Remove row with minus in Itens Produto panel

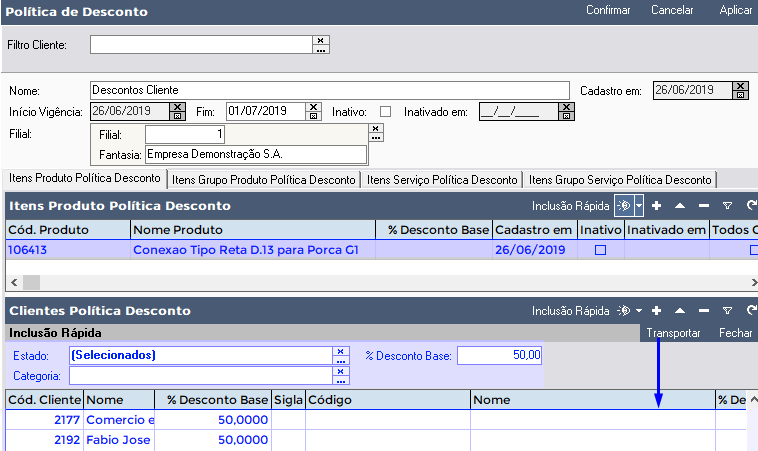(704, 206)
